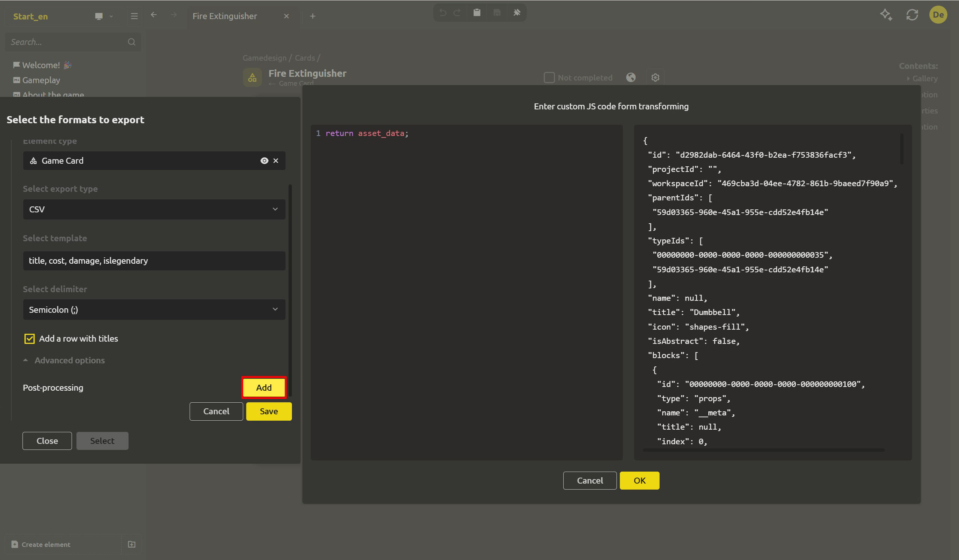Click the clipboard paste icon
Viewport: 959px width, 560px height.
(476, 13)
